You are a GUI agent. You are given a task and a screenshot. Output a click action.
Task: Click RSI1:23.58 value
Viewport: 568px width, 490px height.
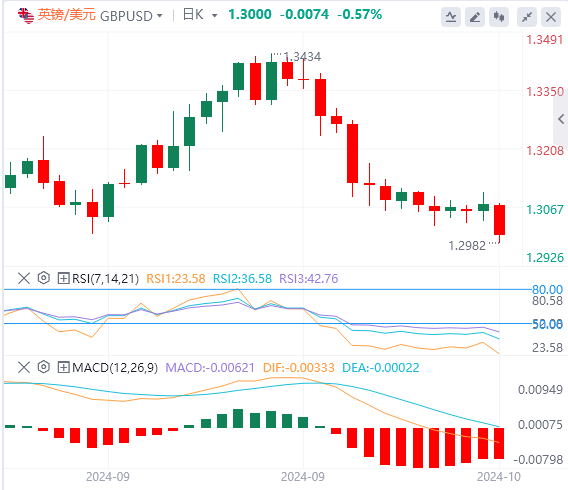pos(176,278)
